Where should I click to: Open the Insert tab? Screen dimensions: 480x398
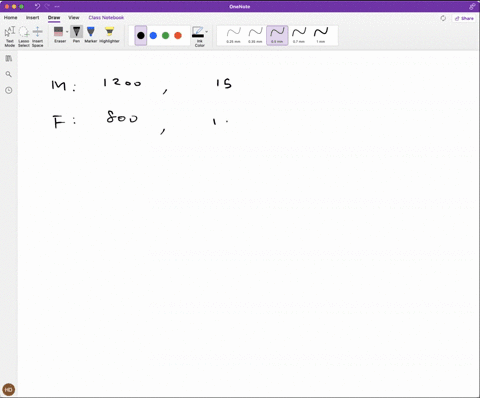click(32, 18)
